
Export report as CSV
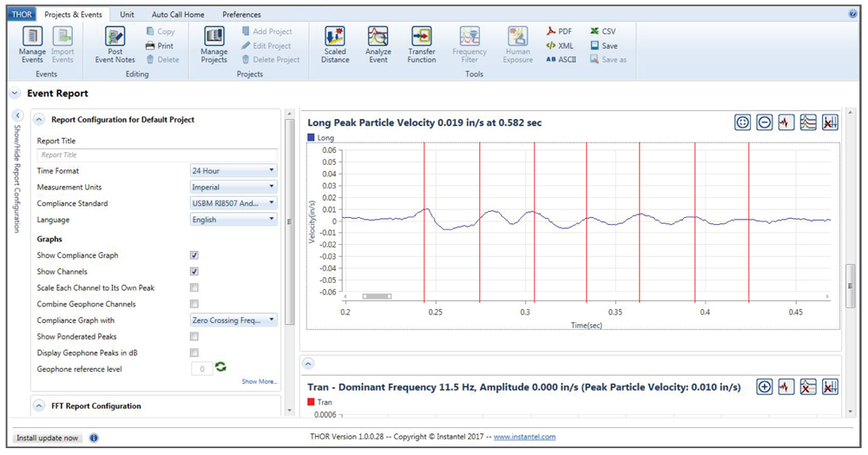(x=602, y=31)
